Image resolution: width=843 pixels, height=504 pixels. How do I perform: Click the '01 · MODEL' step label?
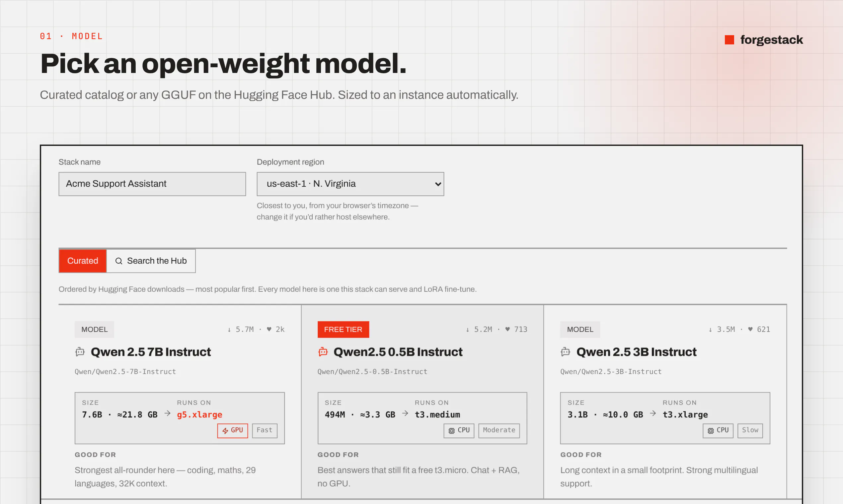coord(71,36)
